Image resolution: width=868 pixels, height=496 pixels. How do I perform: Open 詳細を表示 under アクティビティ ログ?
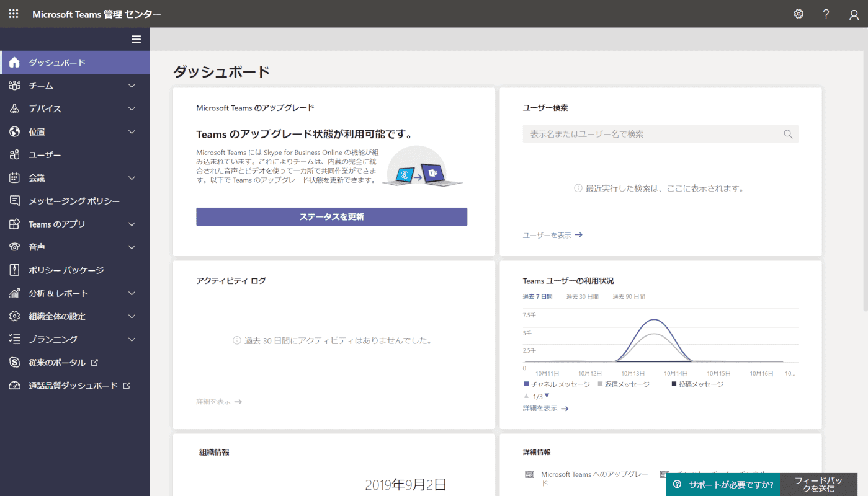click(x=219, y=402)
